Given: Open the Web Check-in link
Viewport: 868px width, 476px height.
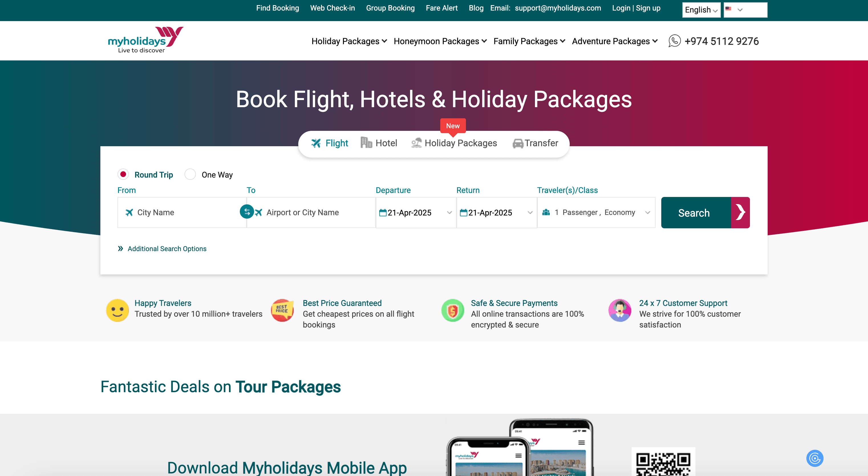Looking at the screenshot, I should pyautogui.click(x=332, y=8).
